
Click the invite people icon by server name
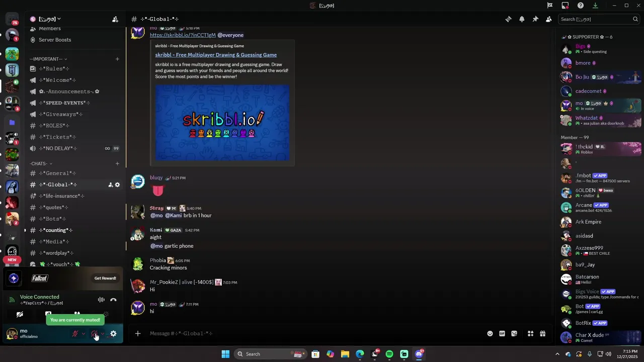(x=115, y=19)
